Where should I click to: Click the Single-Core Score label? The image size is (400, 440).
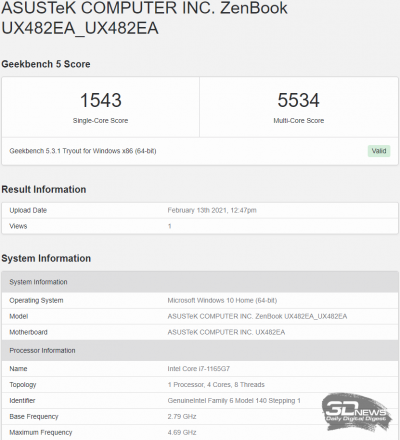coord(101,121)
